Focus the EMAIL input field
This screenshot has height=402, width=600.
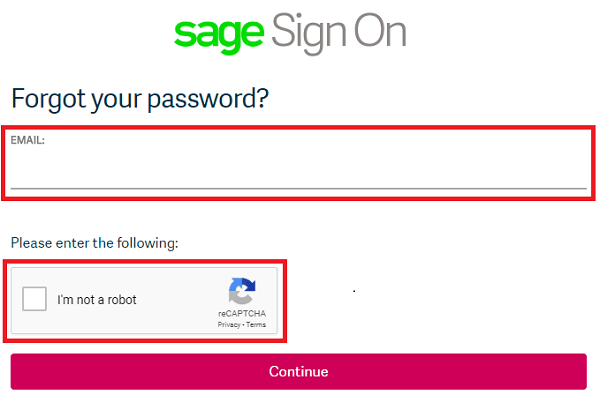click(x=298, y=171)
